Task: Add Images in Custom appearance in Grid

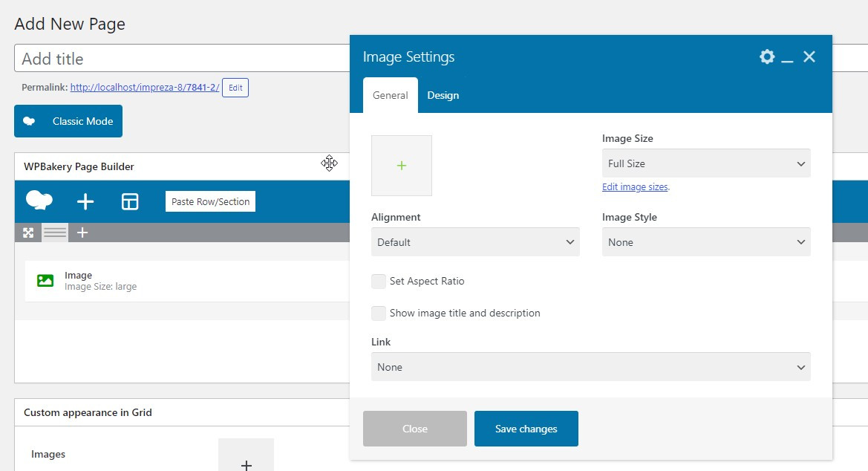Action: [x=247, y=455]
